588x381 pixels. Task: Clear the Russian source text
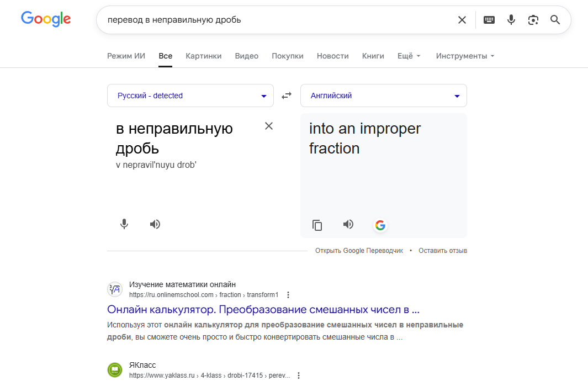[x=269, y=126]
